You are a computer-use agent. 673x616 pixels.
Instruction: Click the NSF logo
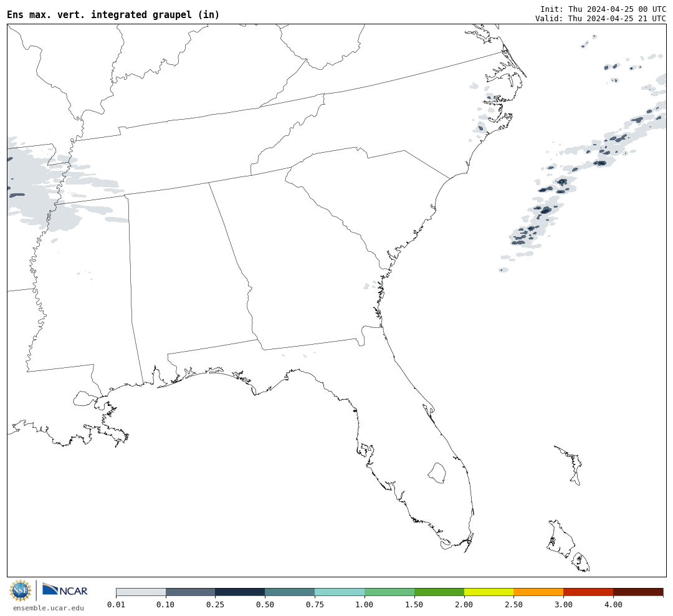pos(20,590)
